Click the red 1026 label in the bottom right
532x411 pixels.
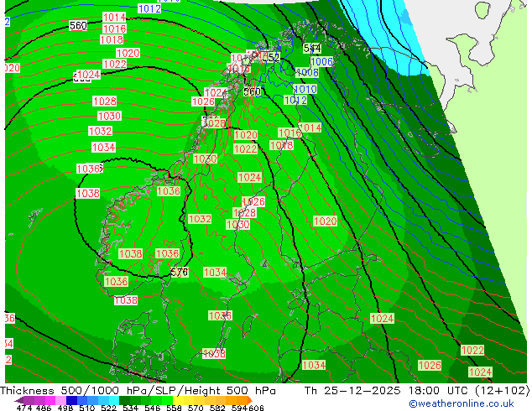coord(430,365)
